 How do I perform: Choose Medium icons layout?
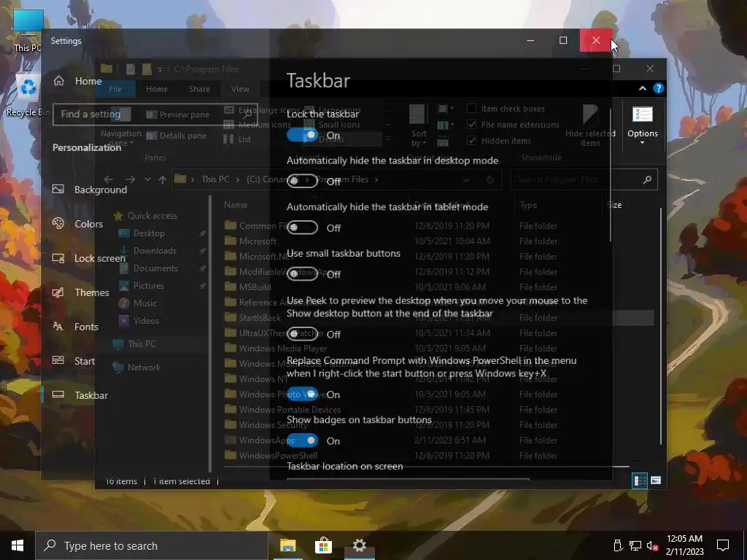coord(258,125)
